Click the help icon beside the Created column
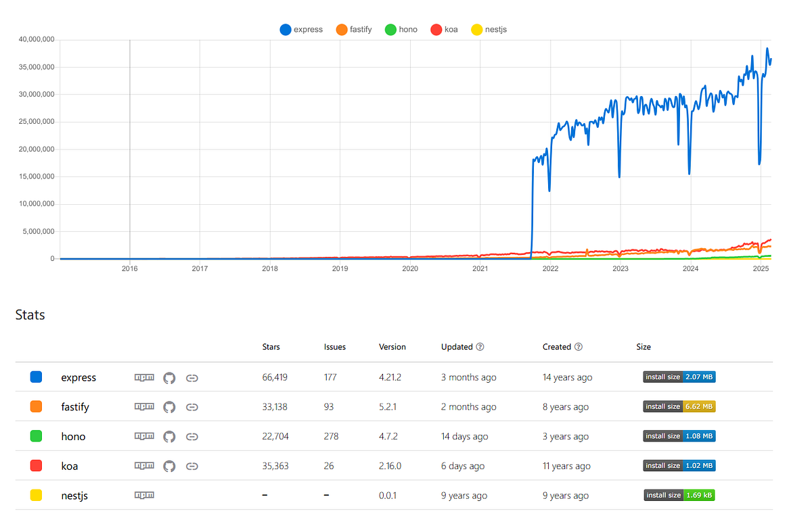The image size is (812, 526). click(580, 347)
